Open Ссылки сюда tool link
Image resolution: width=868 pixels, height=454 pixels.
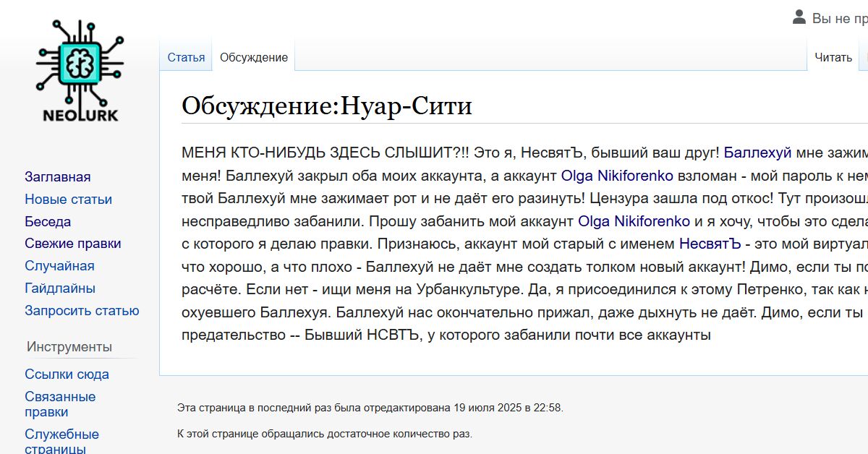coord(67,374)
